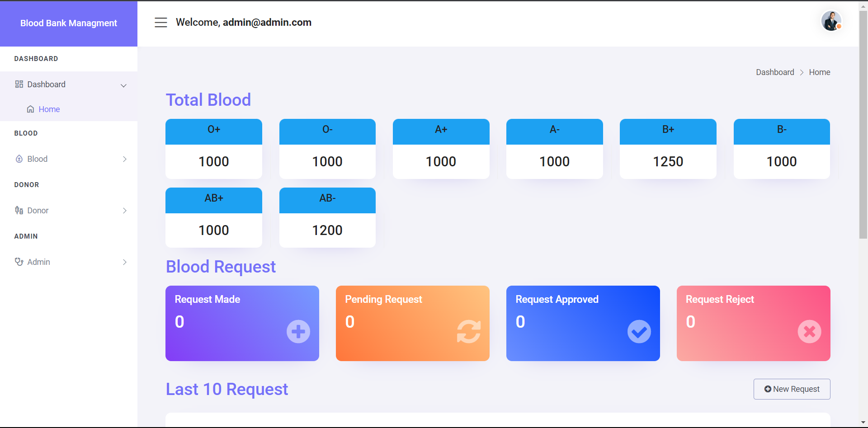Expand the Donor submenu arrow
This screenshot has height=428, width=868.
click(x=125, y=211)
